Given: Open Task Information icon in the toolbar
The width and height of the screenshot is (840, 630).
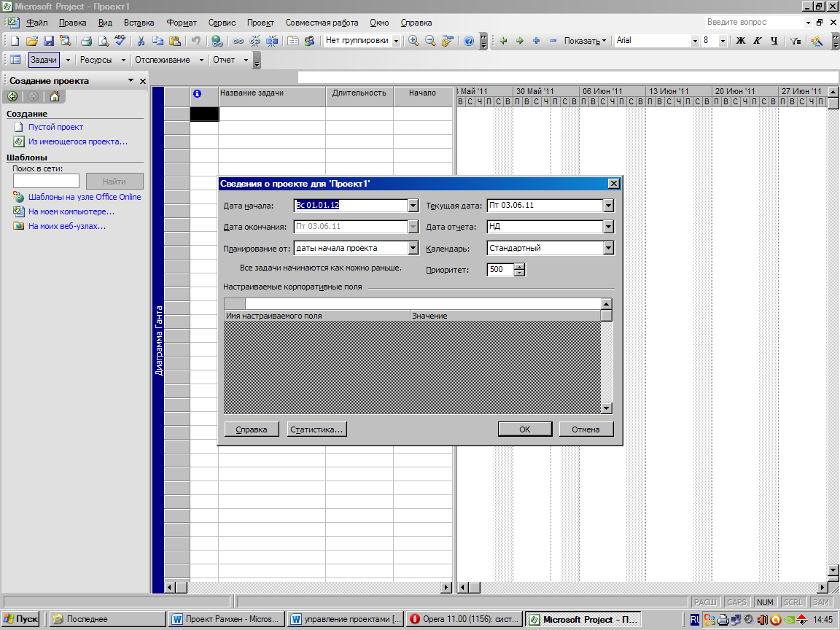Looking at the screenshot, I should coord(293,41).
